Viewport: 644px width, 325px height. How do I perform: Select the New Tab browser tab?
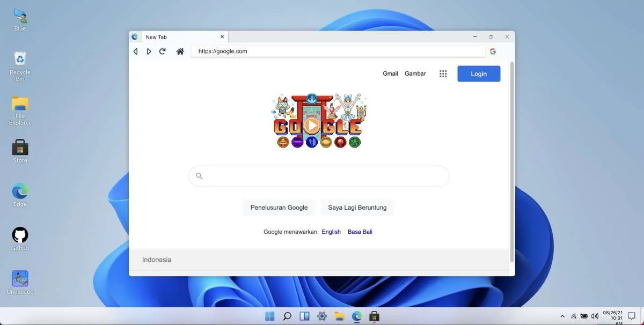[156, 36]
